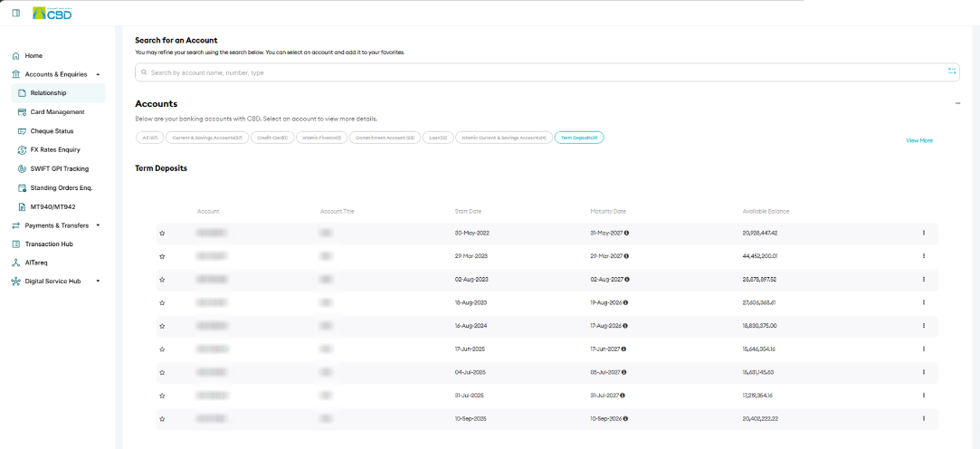Filter by Islamic Finance

coord(321,139)
